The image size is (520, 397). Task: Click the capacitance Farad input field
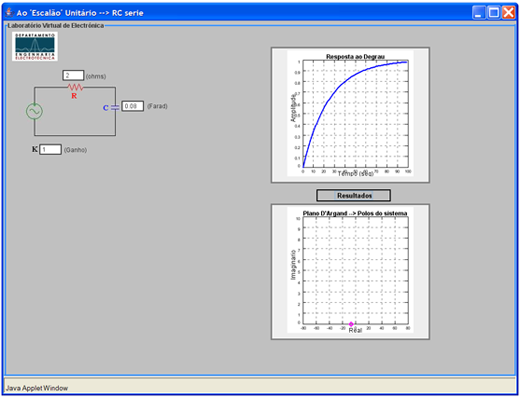point(132,106)
